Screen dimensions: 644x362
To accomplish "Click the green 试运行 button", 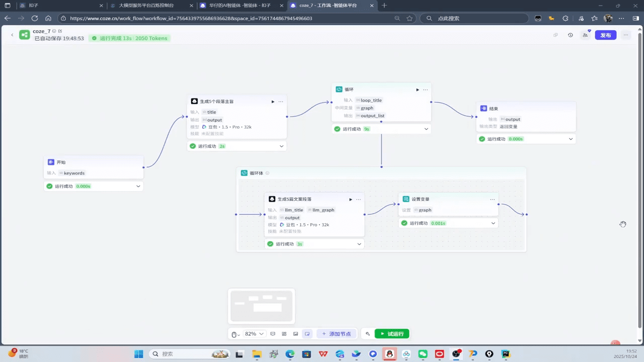I will point(392,334).
